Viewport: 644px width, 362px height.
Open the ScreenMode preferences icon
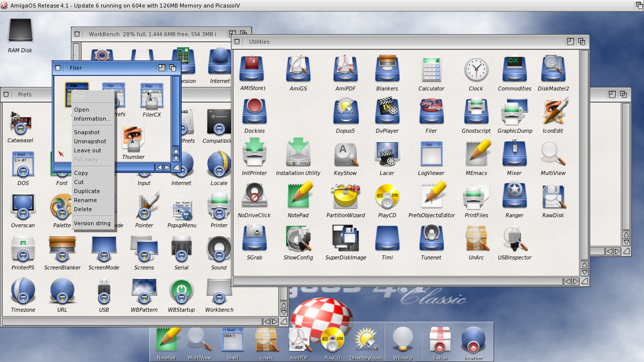[x=104, y=249]
